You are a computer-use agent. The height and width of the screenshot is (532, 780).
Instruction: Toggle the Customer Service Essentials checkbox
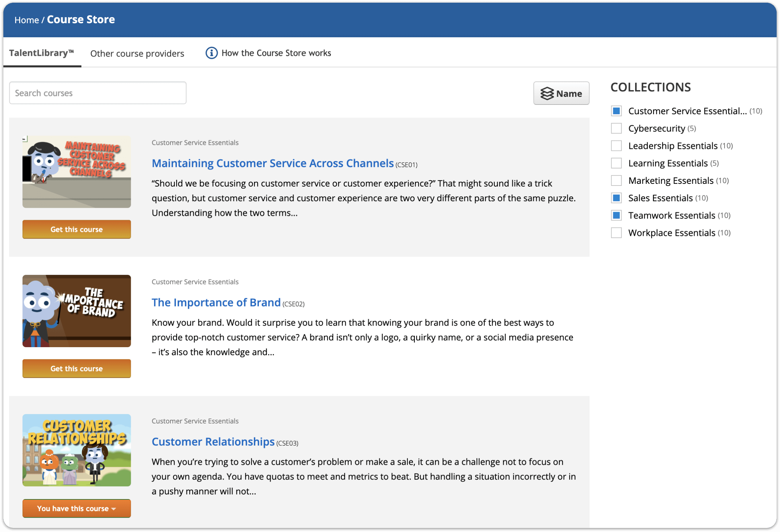tap(617, 111)
